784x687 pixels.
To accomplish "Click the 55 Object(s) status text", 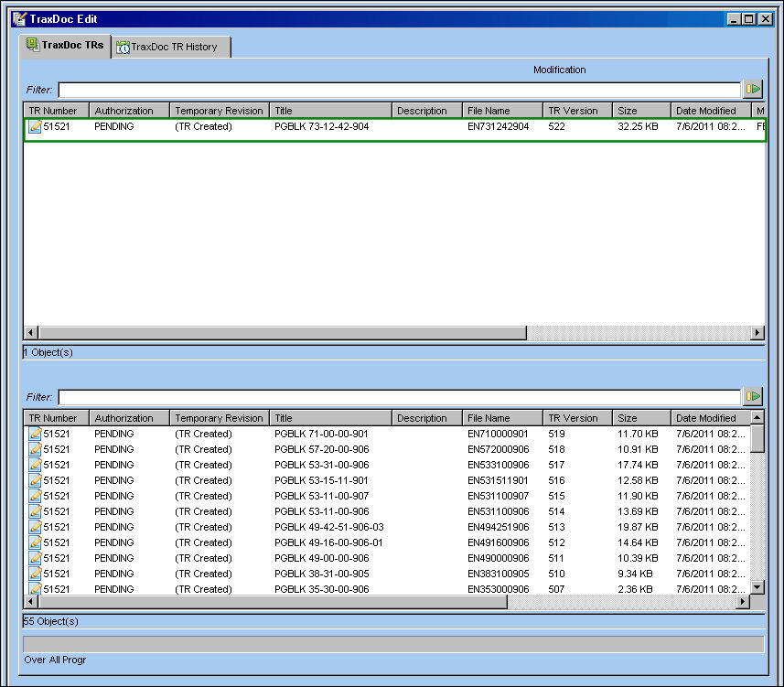I will click(x=51, y=621).
